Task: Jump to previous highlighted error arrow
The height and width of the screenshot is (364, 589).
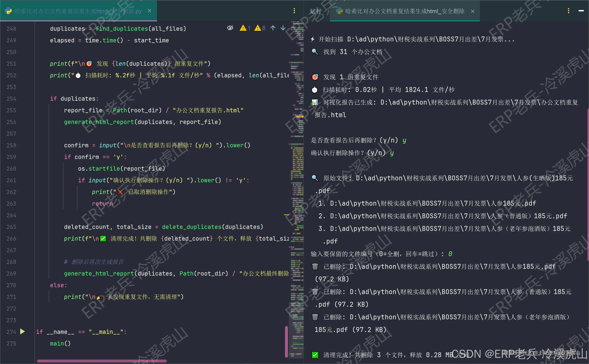Action: pyautogui.click(x=273, y=28)
